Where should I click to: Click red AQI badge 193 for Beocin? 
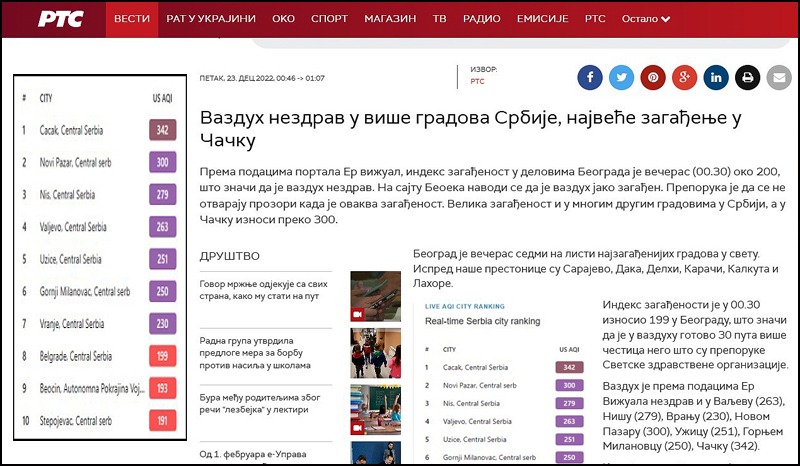pos(163,388)
